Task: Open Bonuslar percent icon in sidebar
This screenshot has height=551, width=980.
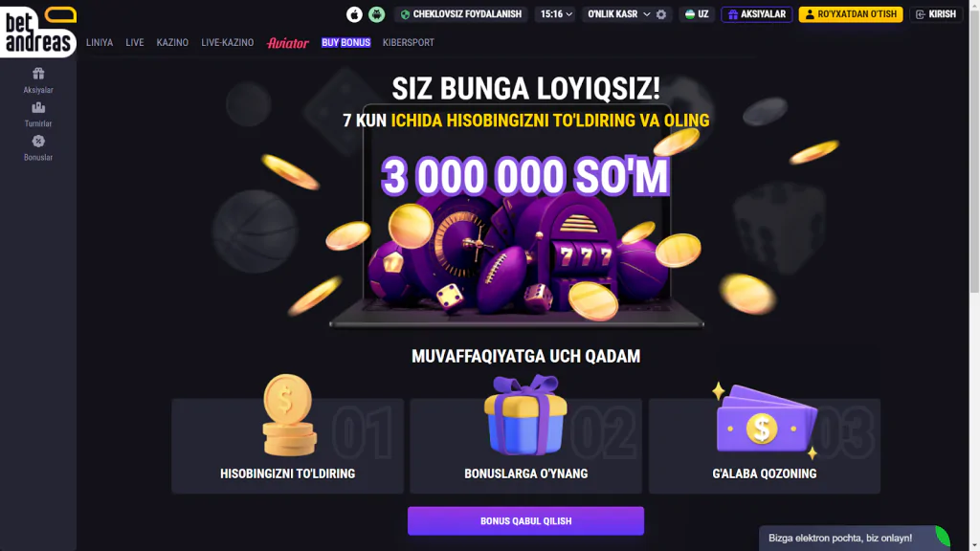Action: (38, 142)
